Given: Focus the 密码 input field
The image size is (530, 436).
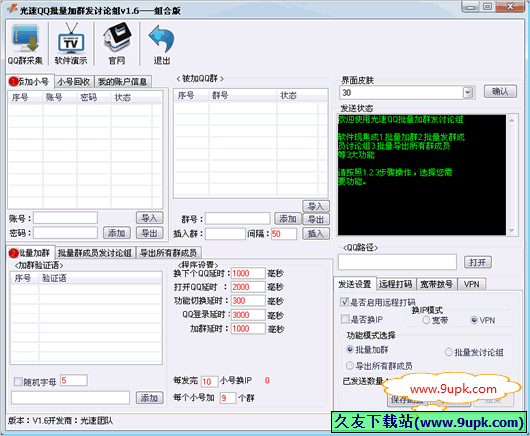Looking at the screenshot, I should (66, 233).
